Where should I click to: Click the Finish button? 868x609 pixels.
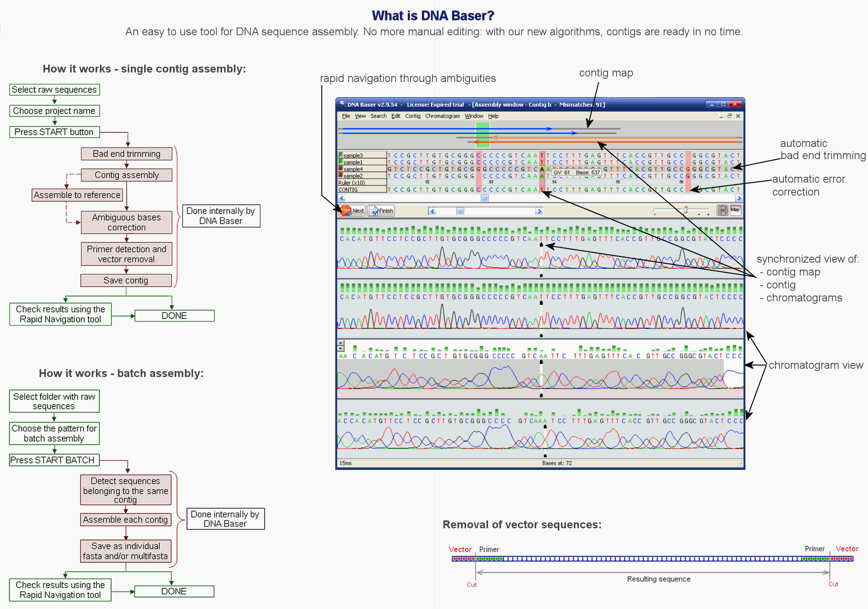381,211
